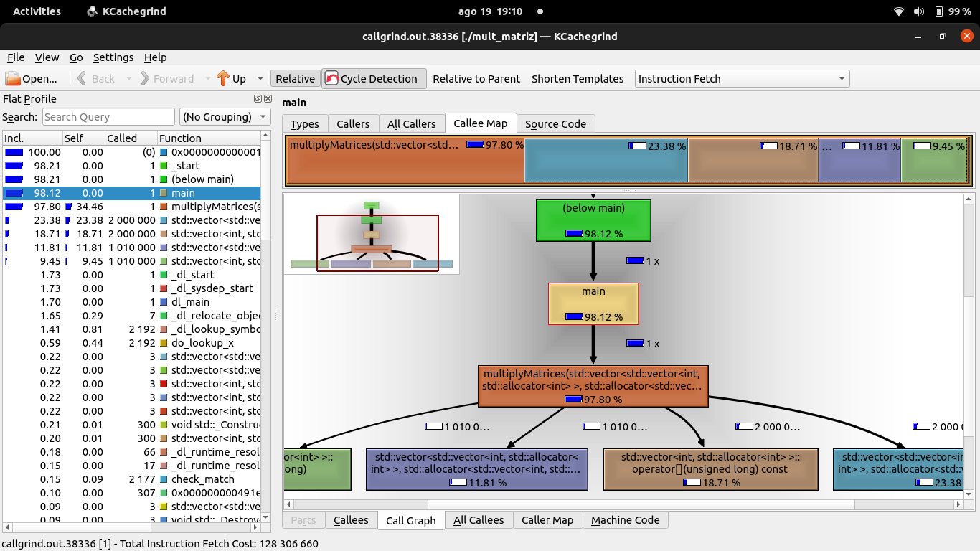
Task: Click the orange Up arrow icon
Action: 222,79
